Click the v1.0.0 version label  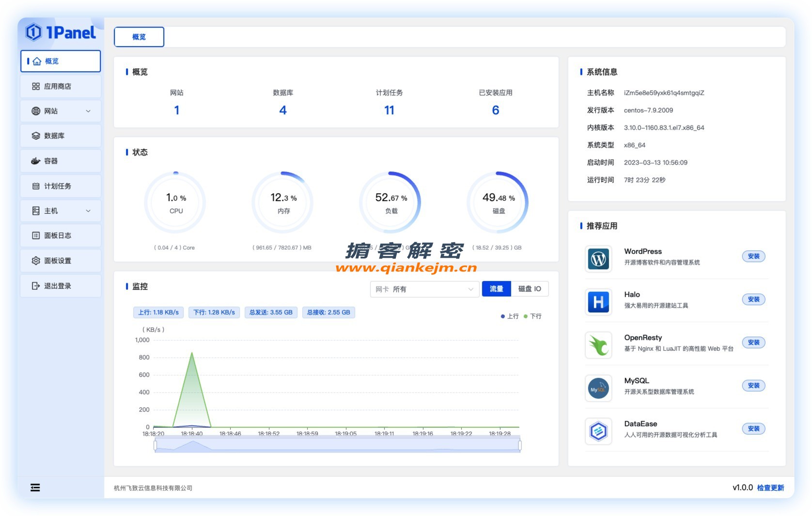(742, 487)
